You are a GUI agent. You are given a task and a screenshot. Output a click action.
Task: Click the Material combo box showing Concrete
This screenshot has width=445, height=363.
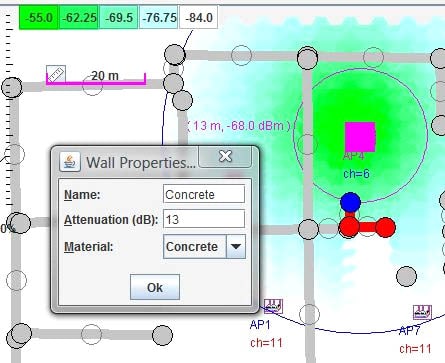[x=204, y=247]
